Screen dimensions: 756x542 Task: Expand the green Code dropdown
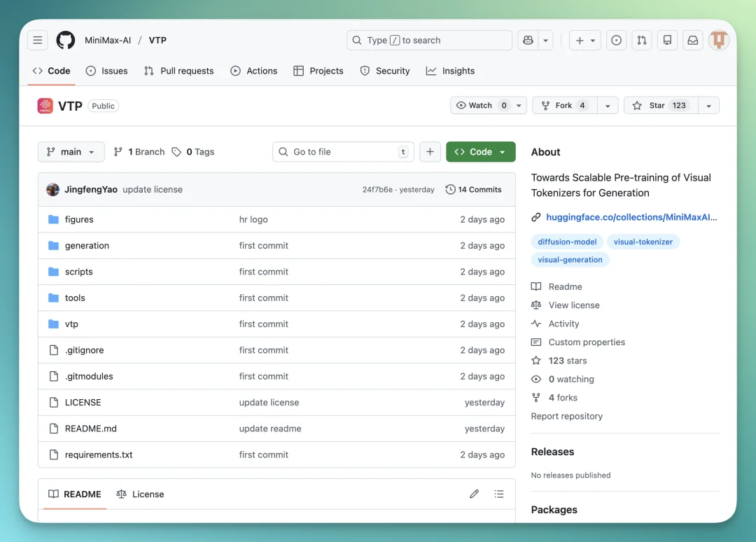point(480,152)
